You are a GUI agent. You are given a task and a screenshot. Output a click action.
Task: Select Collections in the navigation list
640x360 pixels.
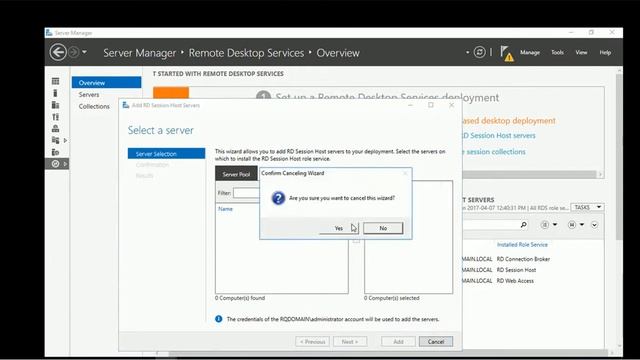pyautogui.click(x=94, y=106)
